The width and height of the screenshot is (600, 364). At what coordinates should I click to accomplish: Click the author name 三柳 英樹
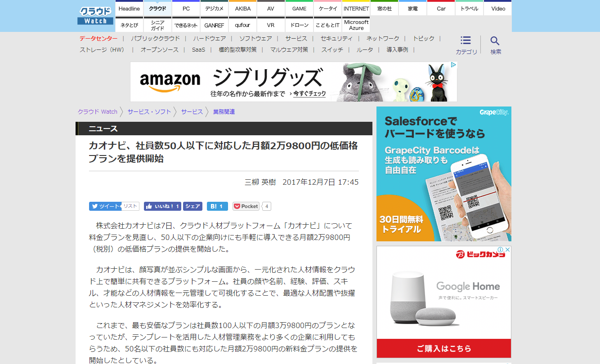click(260, 182)
